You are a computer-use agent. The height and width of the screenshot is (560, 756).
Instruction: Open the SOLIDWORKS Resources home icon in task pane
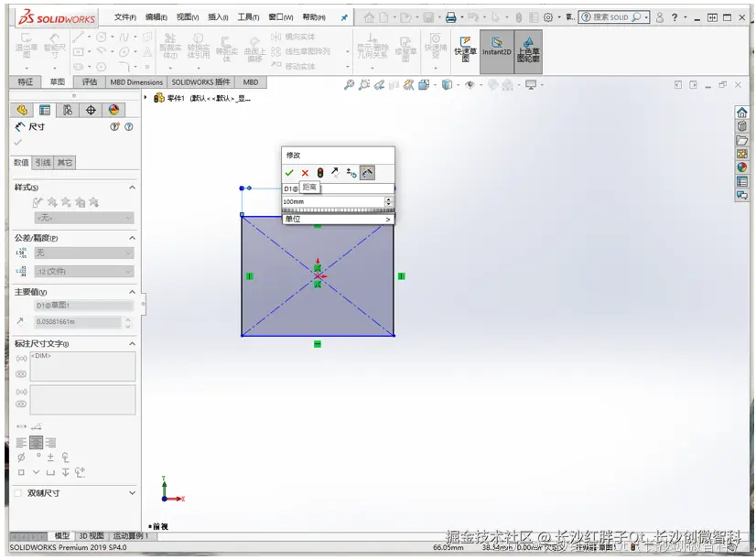741,113
